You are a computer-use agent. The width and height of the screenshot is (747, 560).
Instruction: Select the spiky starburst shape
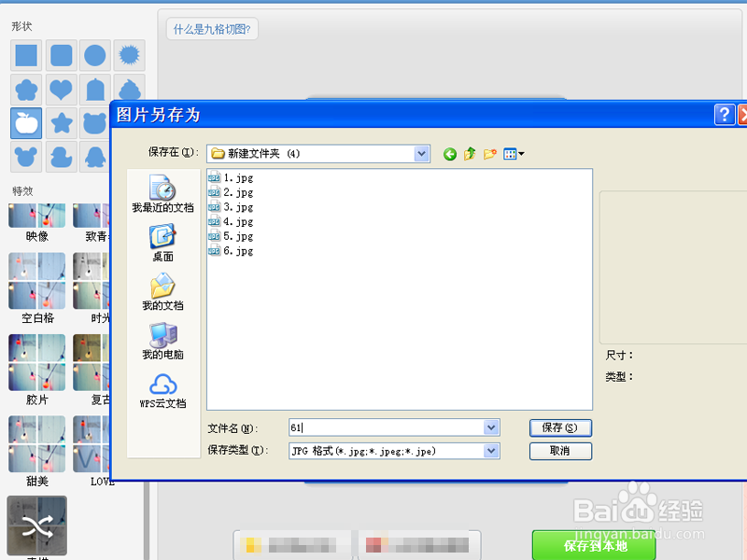point(129,55)
